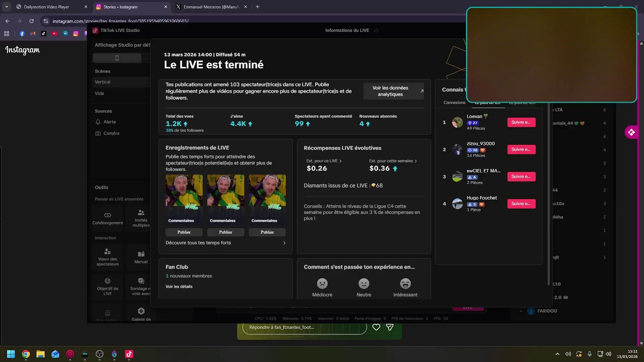The width and height of the screenshot is (644, 362).
Task: Open Sondage et vote tool
Action: 141,286
